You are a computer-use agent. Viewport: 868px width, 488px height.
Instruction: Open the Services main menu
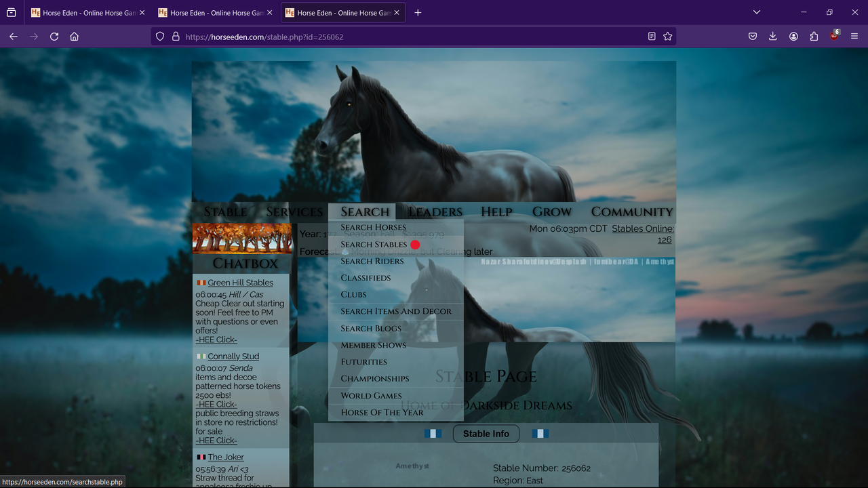point(294,211)
